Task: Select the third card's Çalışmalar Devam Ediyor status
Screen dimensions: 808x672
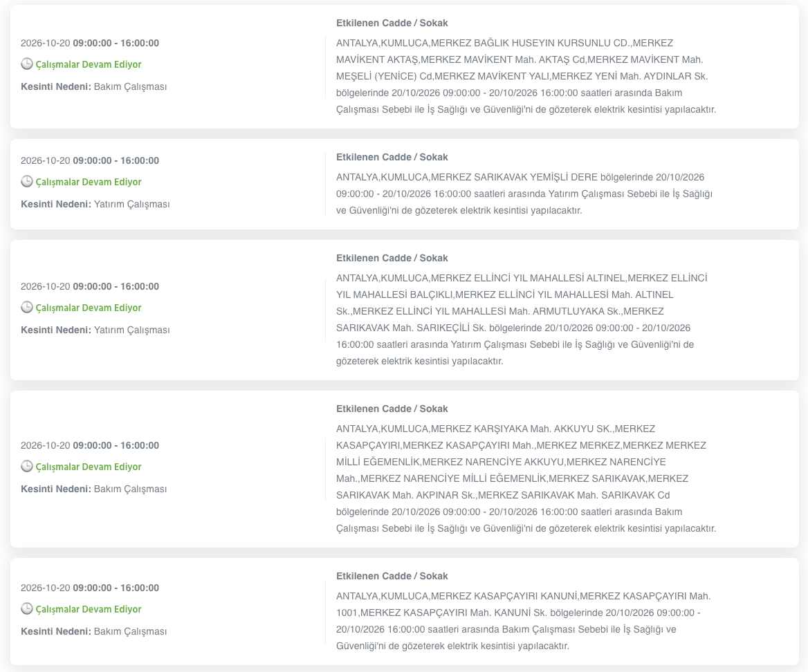Action: [x=88, y=308]
